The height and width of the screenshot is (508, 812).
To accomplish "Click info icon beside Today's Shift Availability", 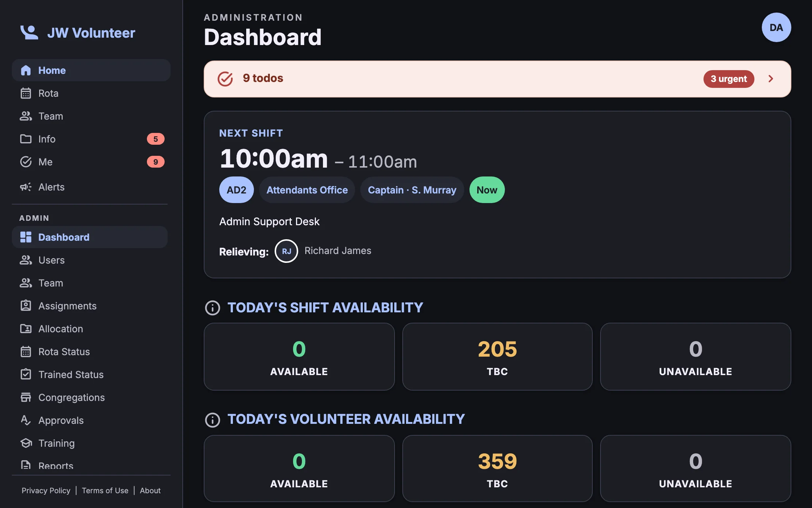I will pyautogui.click(x=213, y=308).
